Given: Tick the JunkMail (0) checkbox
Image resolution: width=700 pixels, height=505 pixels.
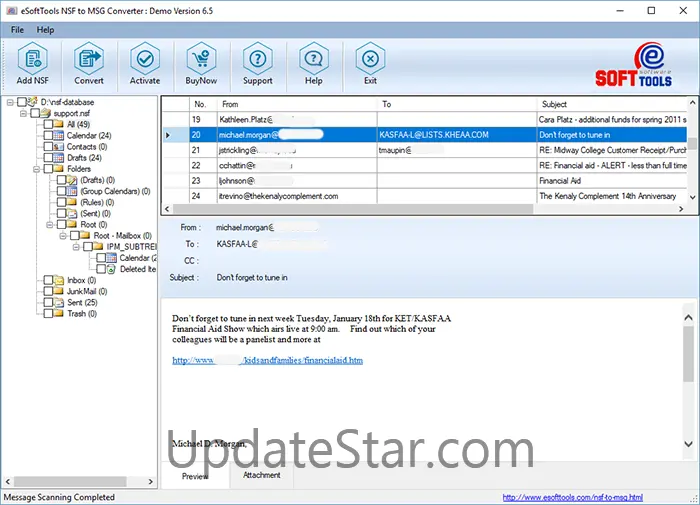Looking at the screenshot, I should 48,291.
